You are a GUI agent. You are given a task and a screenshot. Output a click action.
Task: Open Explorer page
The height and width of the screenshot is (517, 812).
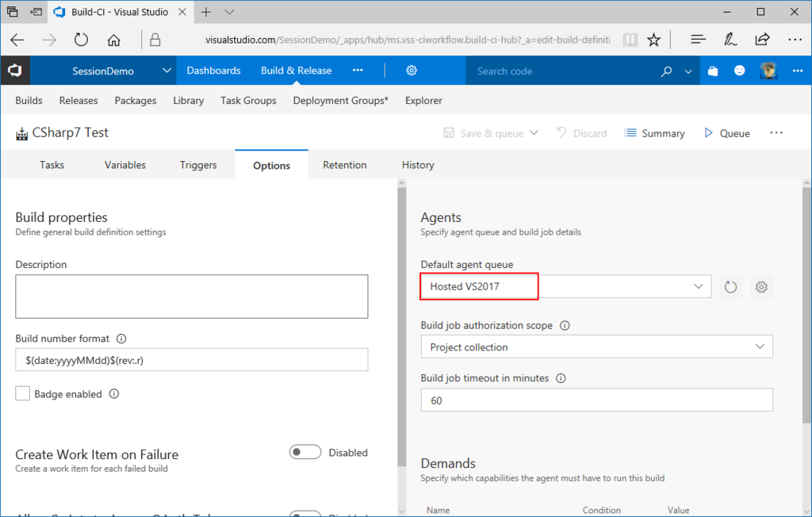(x=423, y=101)
